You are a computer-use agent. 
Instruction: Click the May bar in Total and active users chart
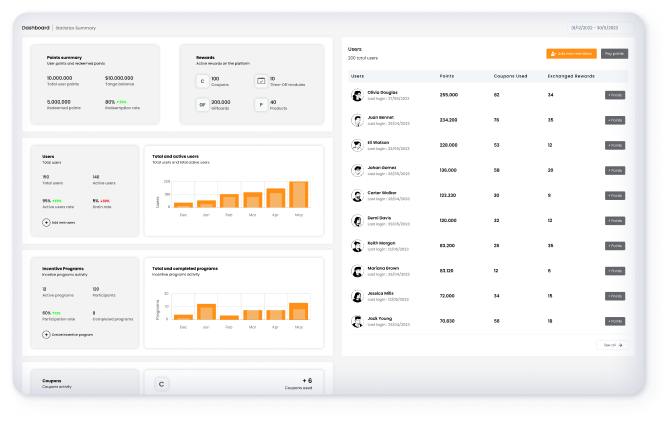click(x=298, y=194)
